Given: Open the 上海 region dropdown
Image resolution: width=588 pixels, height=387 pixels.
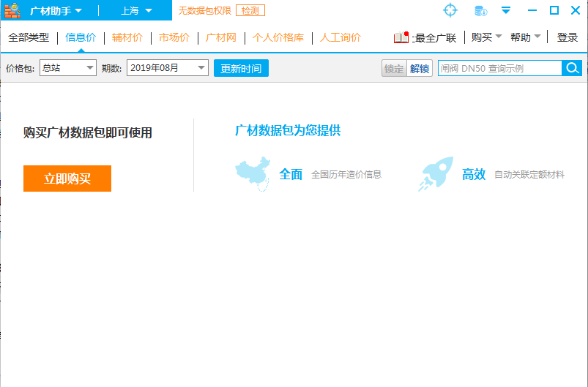Looking at the screenshot, I should [x=136, y=10].
